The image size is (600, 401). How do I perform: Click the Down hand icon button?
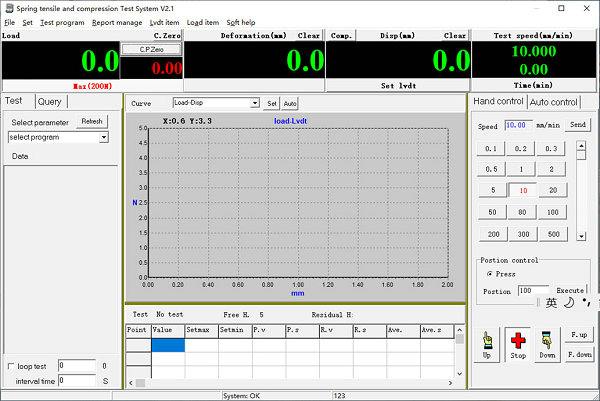pyautogui.click(x=546, y=344)
